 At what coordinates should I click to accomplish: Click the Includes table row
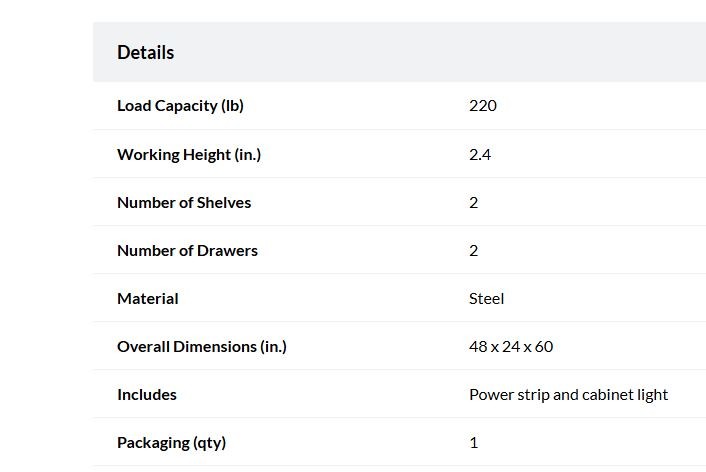399,395
